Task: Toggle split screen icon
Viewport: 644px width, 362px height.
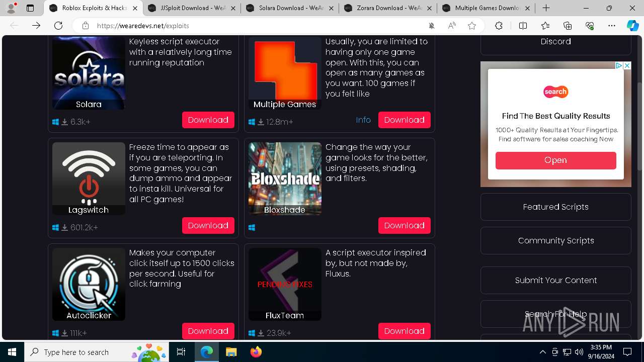Action: [523, 26]
